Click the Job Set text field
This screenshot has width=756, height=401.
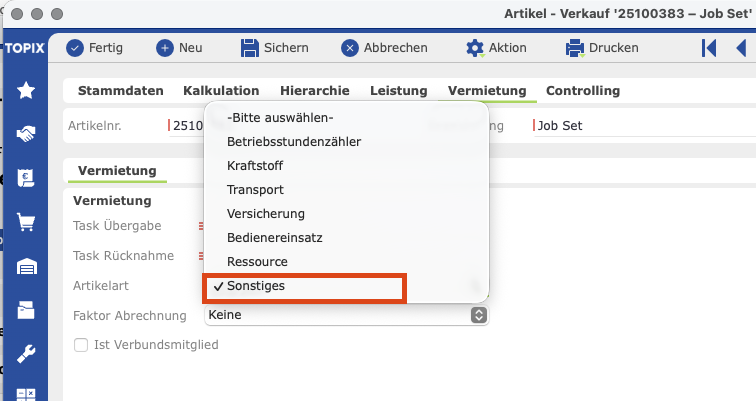point(644,126)
